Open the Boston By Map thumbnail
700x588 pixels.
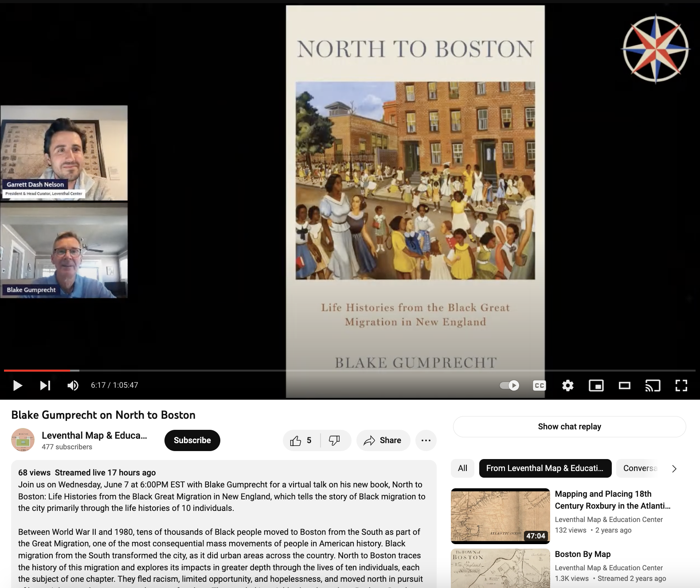click(501, 569)
